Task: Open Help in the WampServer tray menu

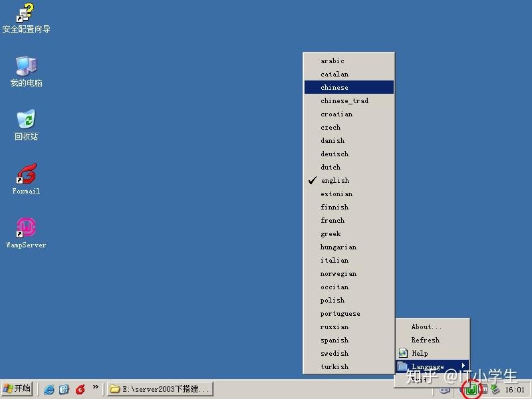Action: [x=433, y=353]
